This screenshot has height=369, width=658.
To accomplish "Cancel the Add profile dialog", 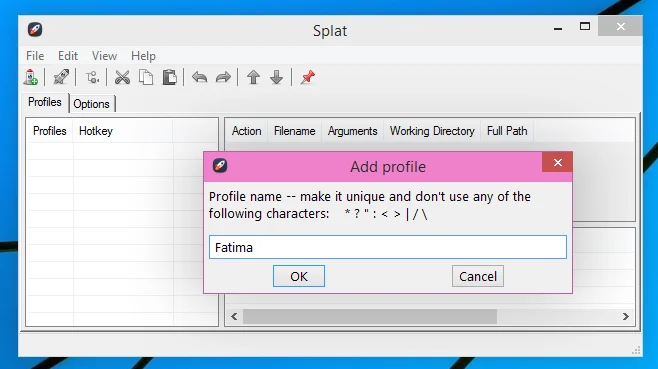I will [478, 276].
